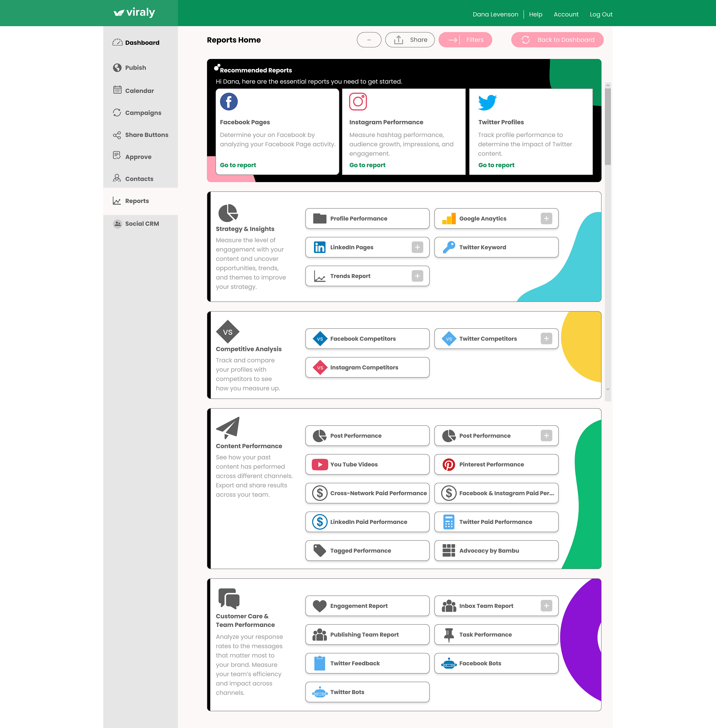
Task: Click the scrollbar down arrow
Action: (608, 389)
